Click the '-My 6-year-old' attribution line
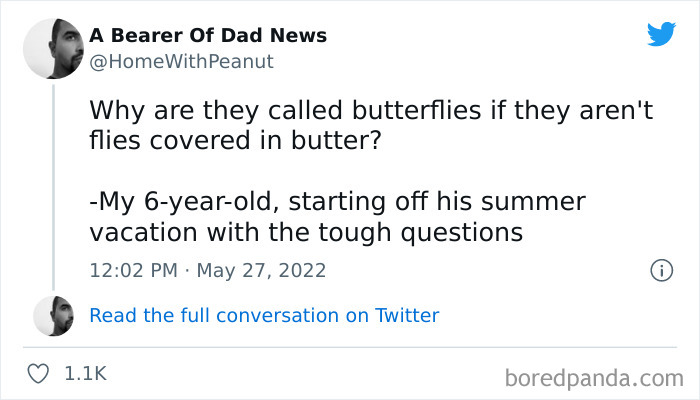The width and height of the screenshot is (700, 400). click(337, 202)
